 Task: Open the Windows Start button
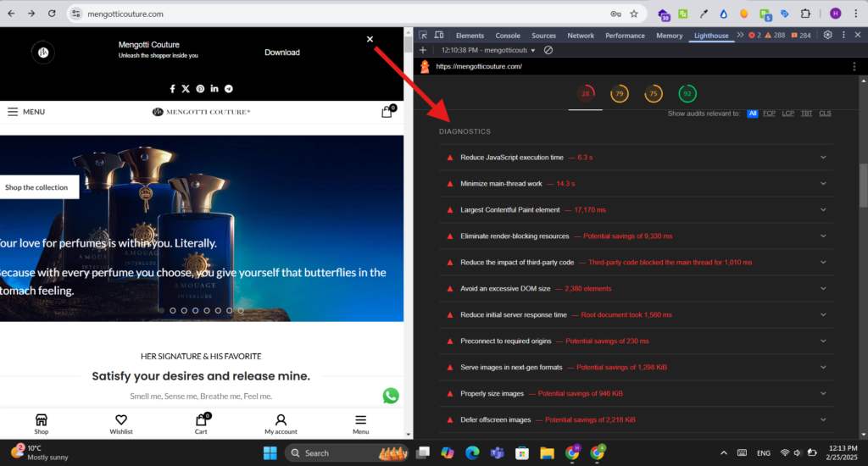(x=270, y=453)
